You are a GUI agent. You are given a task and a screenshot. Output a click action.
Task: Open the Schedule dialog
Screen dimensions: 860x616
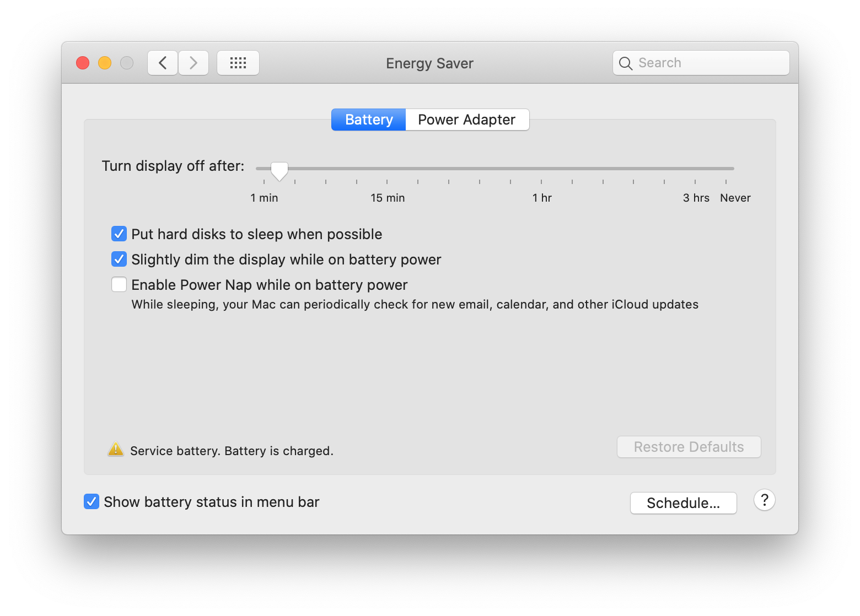683,502
